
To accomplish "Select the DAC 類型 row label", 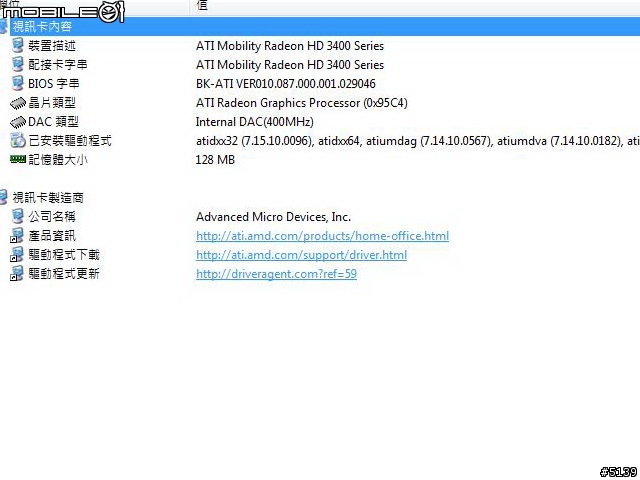I will click(x=53, y=122).
